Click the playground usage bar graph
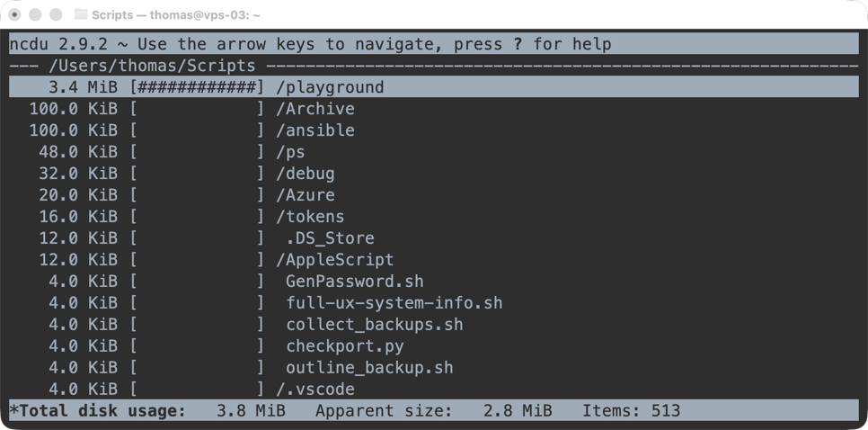Viewport: 868px width, 430px height. (x=198, y=87)
